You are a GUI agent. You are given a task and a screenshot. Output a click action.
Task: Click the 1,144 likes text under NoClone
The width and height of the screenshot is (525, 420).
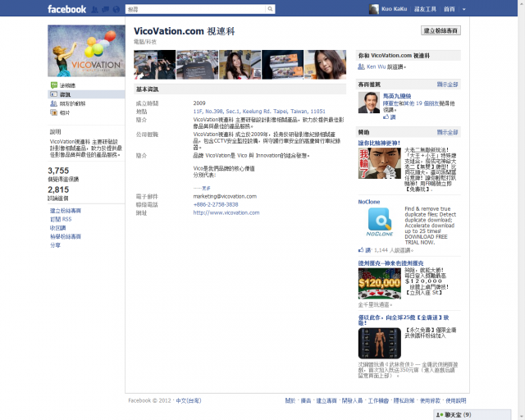394,250
